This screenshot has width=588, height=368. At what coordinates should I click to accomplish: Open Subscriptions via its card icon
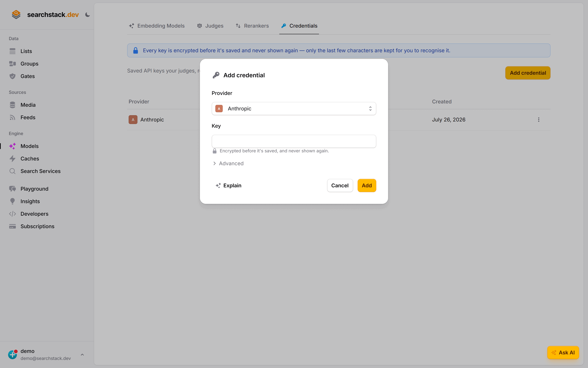click(12, 226)
